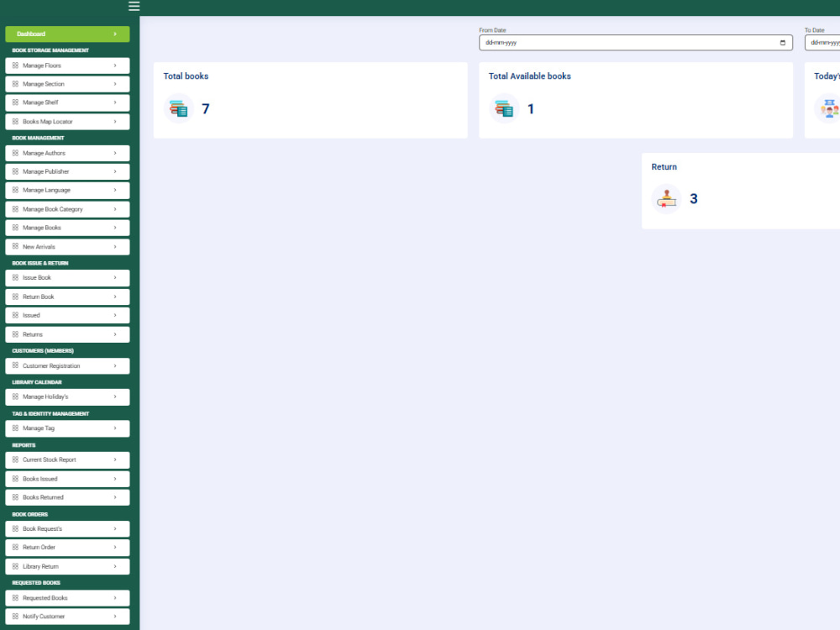Click the Library Calendar heading
This screenshot has height=630, width=840.
(x=37, y=382)
